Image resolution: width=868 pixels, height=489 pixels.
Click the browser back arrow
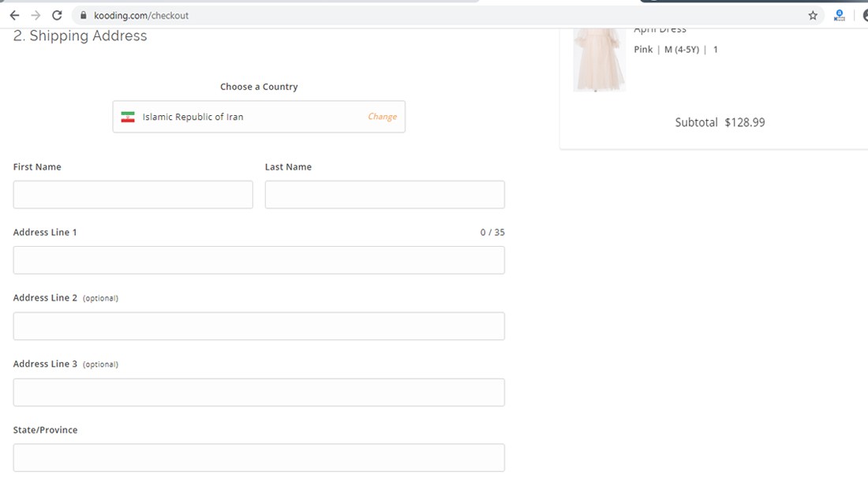click(x=14, y=16)
